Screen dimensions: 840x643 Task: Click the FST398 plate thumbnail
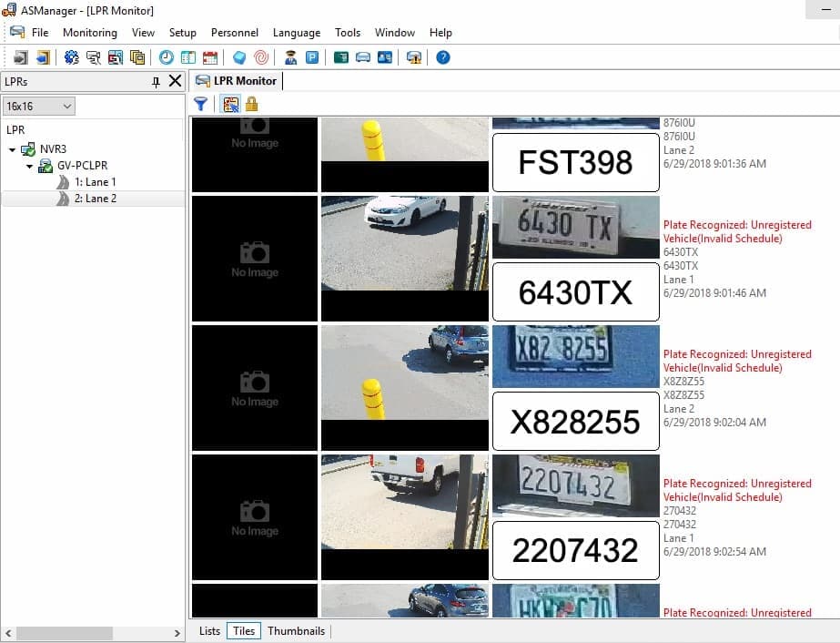coord(575,162)
